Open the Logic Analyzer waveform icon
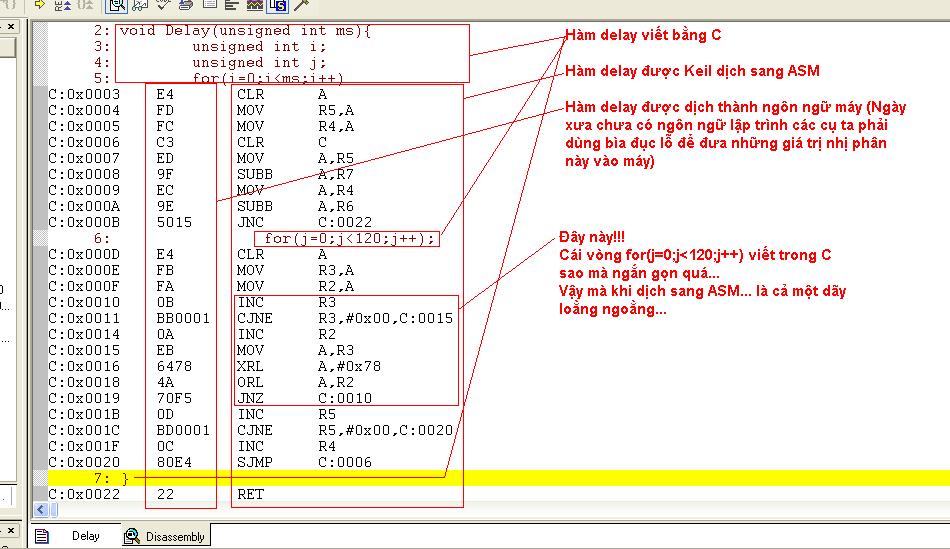 (x=255, y=5)
